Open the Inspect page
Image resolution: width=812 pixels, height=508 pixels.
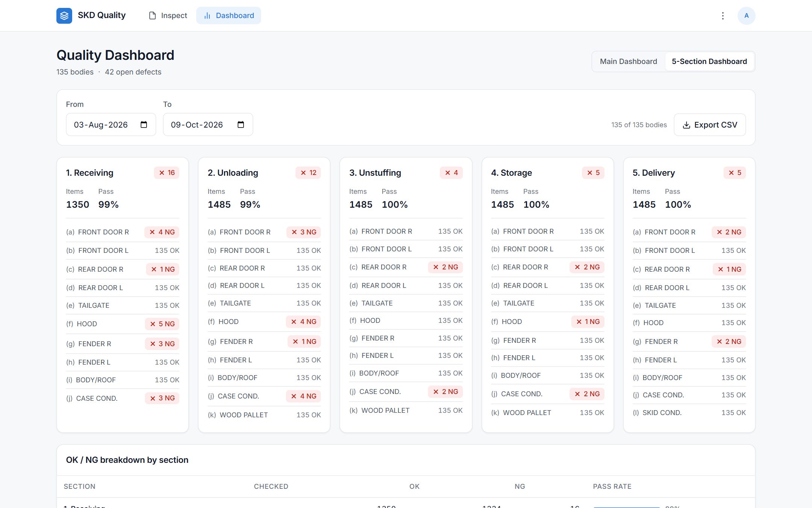tap(168, 15)
